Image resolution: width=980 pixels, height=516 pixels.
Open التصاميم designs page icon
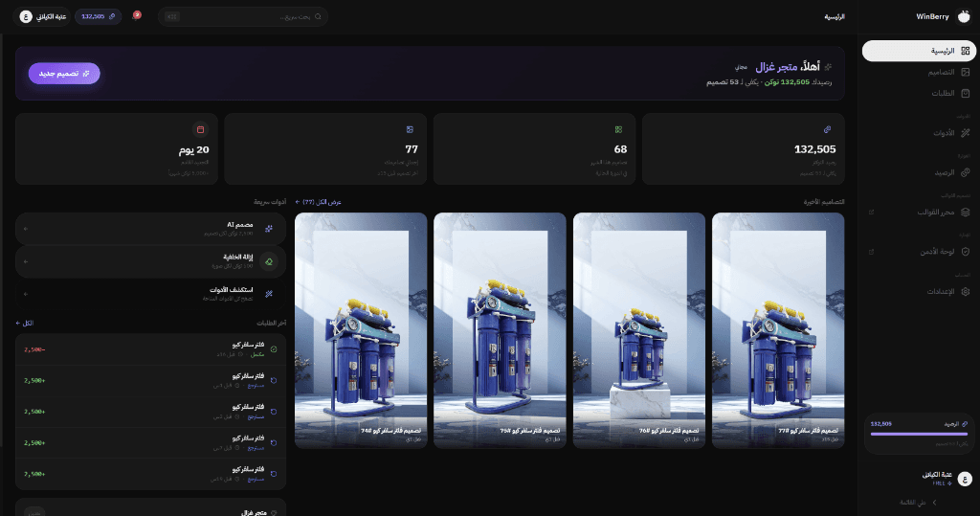coord(965,72)
